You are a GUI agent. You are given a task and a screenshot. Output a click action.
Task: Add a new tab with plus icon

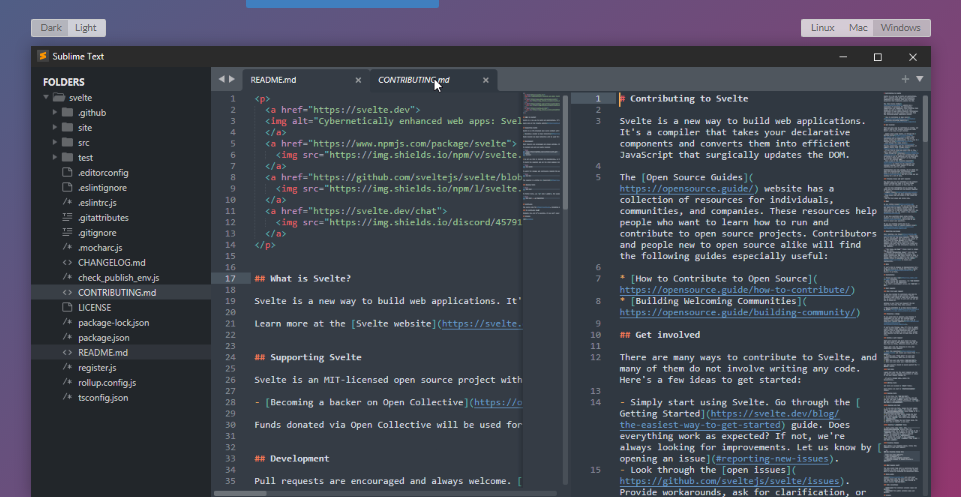(905, 79)
